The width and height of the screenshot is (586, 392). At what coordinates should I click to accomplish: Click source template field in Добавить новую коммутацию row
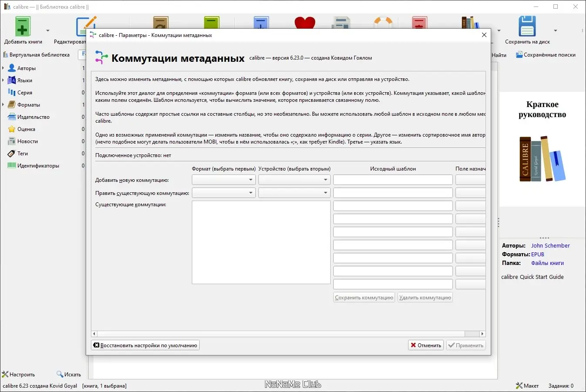pos(393,180)
